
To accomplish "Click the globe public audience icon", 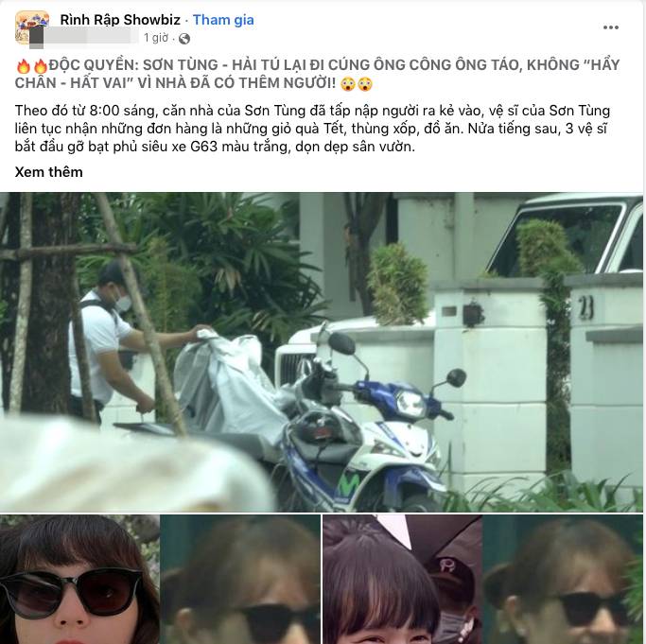I will tap(184, 39).
